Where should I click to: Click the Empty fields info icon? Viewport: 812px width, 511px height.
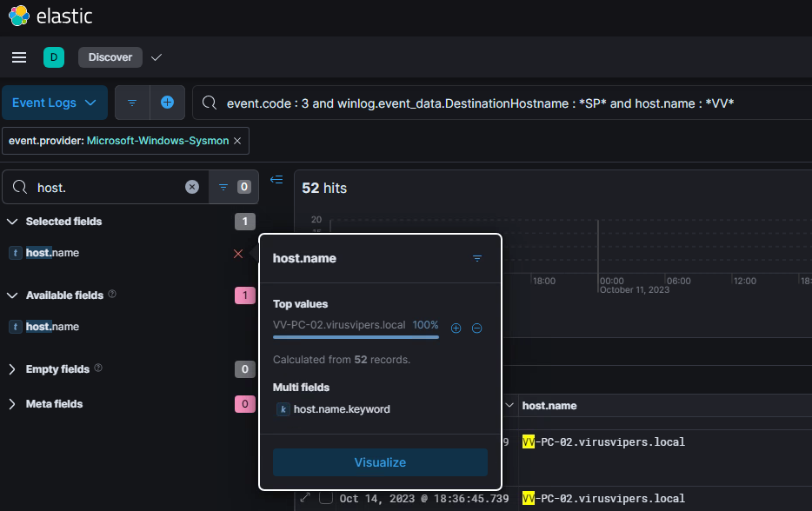(98, 368)
